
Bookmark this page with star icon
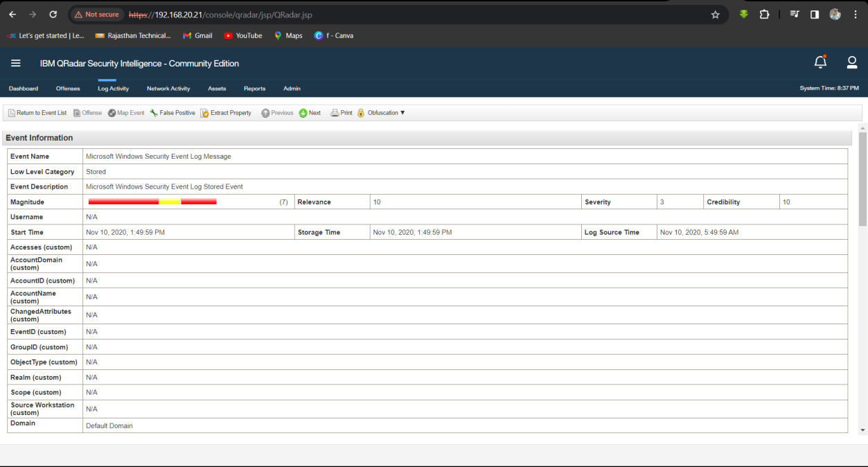(716, 15)
